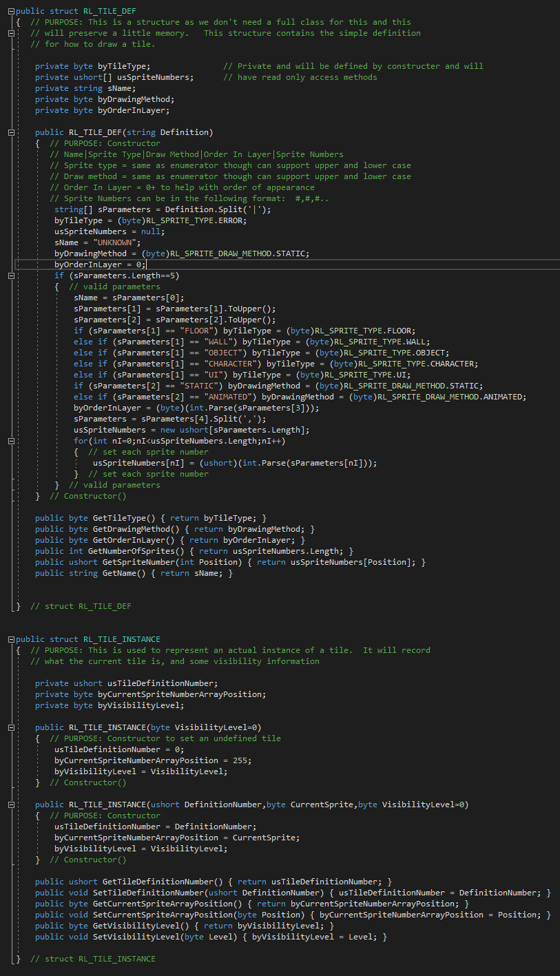Click the SetTileDefinitionNumber method line
Screen dimensions: 560x976
(x=293, y=893)
